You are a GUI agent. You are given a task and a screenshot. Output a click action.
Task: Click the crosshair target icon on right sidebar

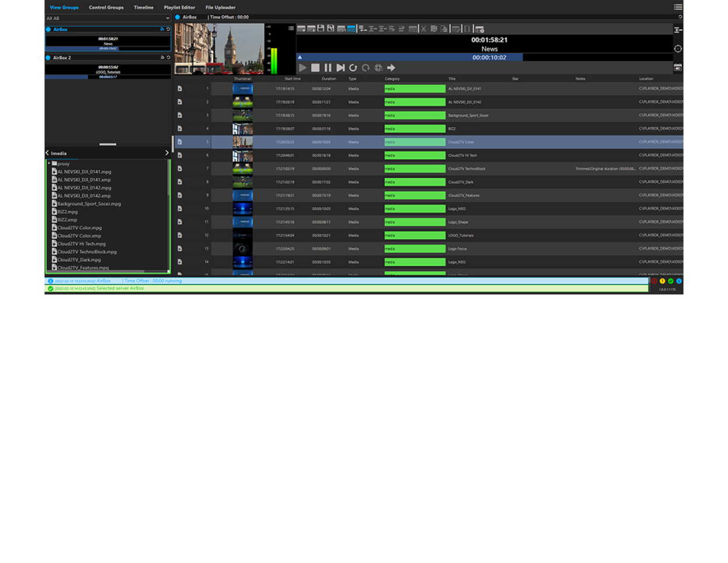[678, 49]
